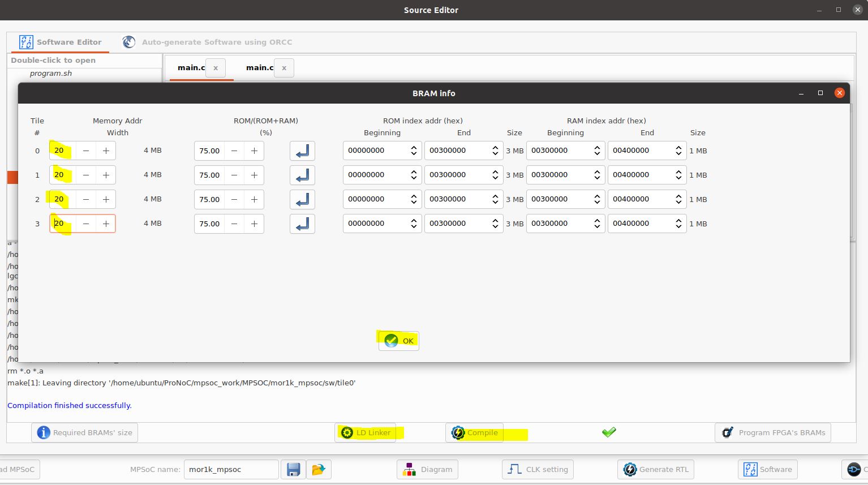Click the Software Editor tab icon
The image size is (868, 485).
coord(26,42)
